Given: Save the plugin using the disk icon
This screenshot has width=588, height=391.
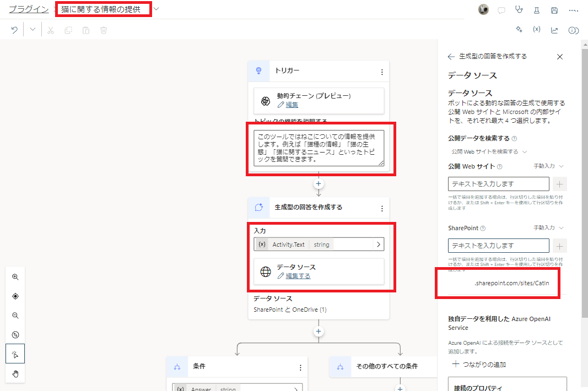Looking at the screenshot, I should (554, 10).
